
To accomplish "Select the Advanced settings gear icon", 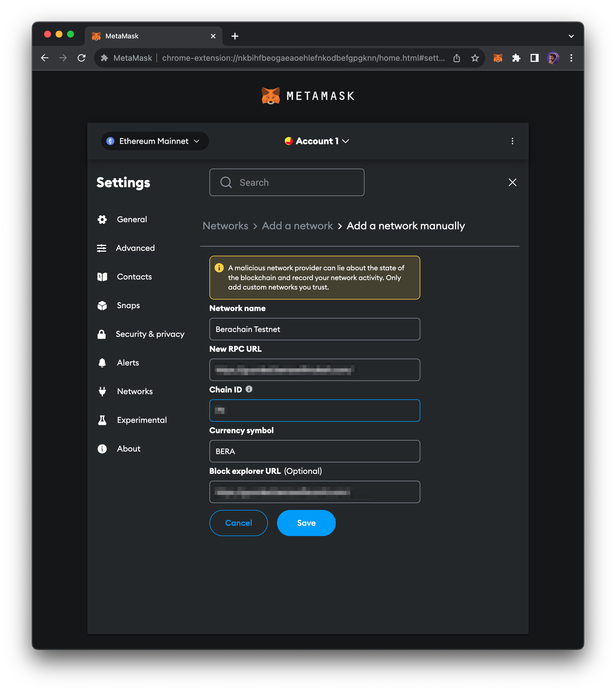I will [102, 248].
